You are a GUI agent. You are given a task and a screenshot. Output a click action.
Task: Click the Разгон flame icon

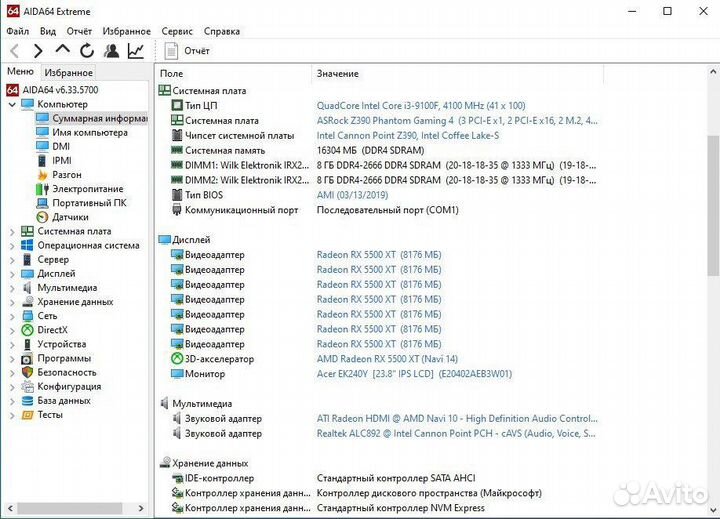pos(42,175)
